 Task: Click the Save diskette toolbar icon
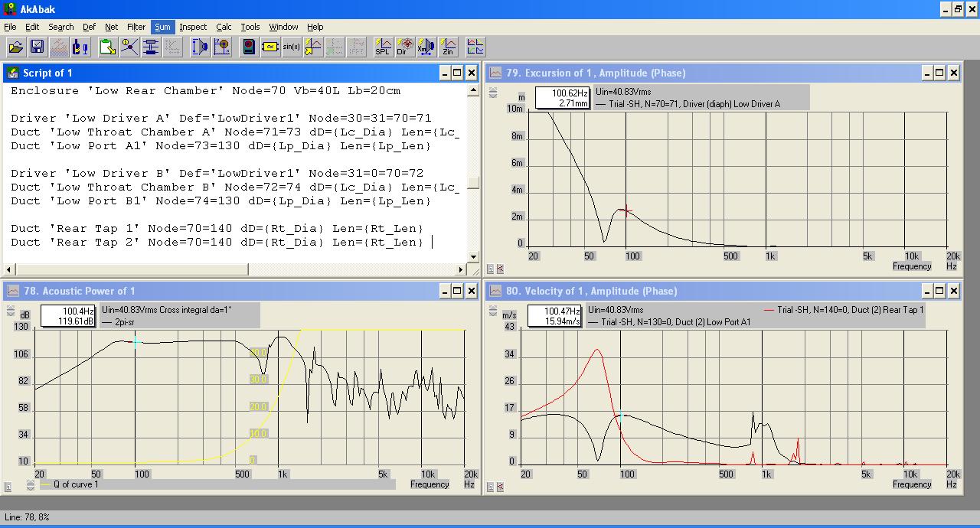coord(37,47)
